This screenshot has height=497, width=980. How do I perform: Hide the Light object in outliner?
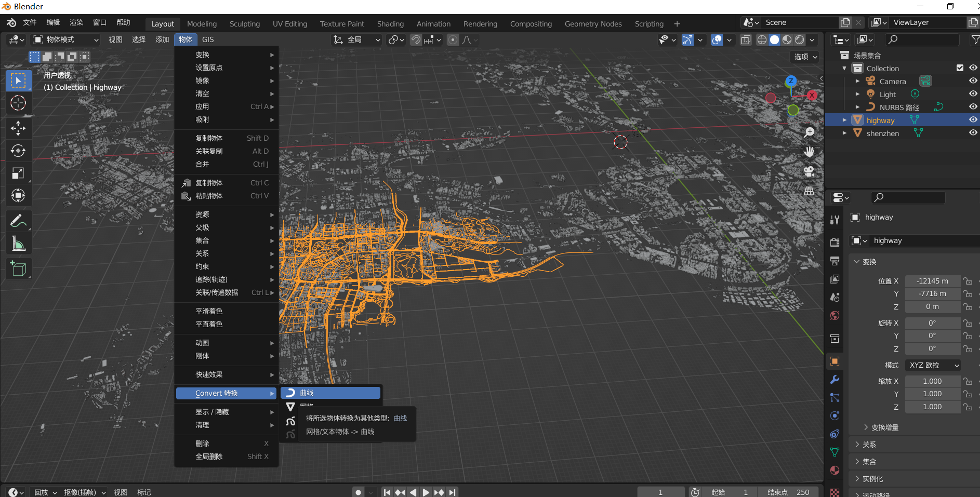[x=973, y=94]
